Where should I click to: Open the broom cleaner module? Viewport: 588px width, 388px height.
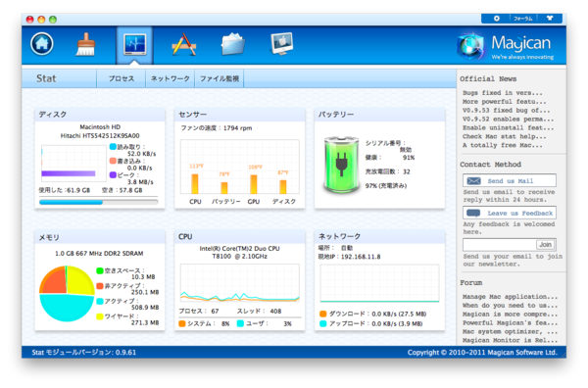coord(86,44)
